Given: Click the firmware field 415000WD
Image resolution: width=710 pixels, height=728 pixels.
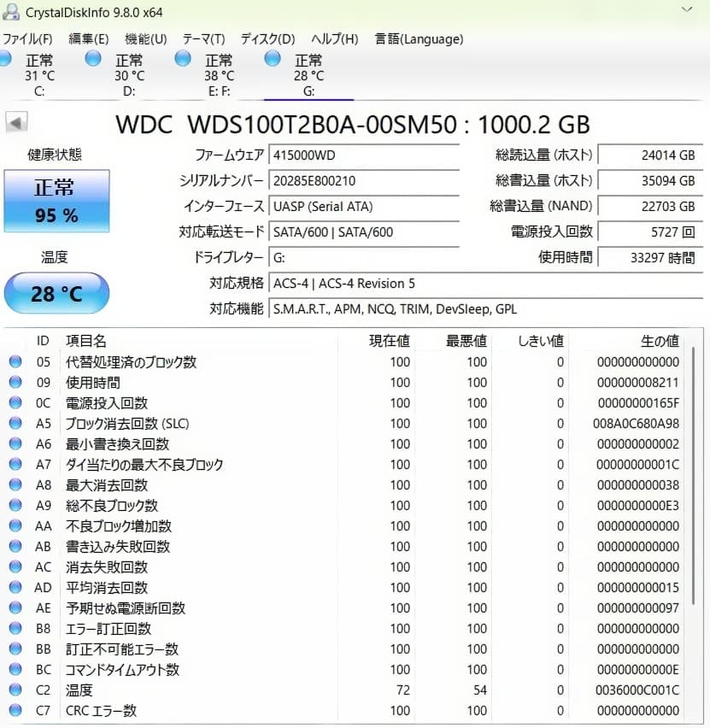Looking at the screenshot, I should (364, 155).
